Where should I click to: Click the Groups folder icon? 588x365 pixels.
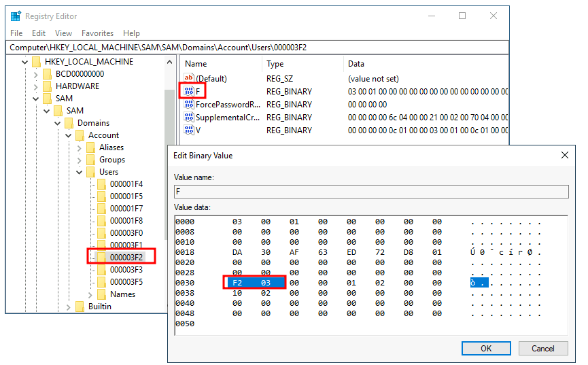pos(91,160)
